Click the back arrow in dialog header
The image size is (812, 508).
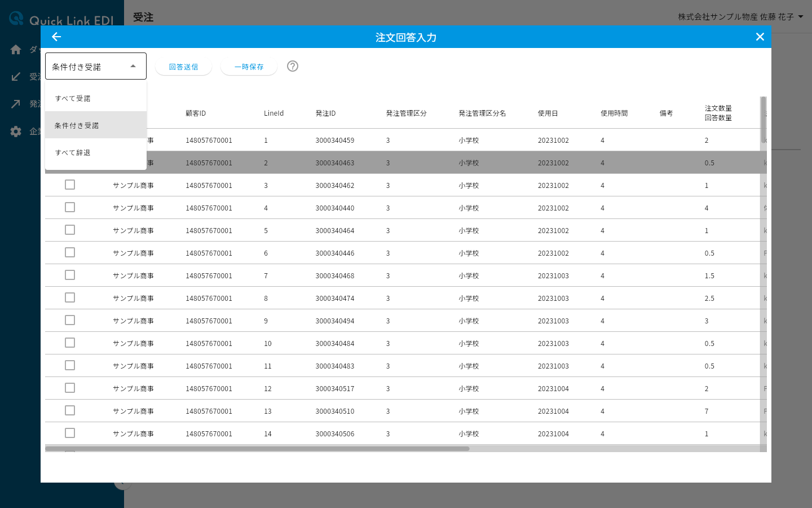coord(56,37)
